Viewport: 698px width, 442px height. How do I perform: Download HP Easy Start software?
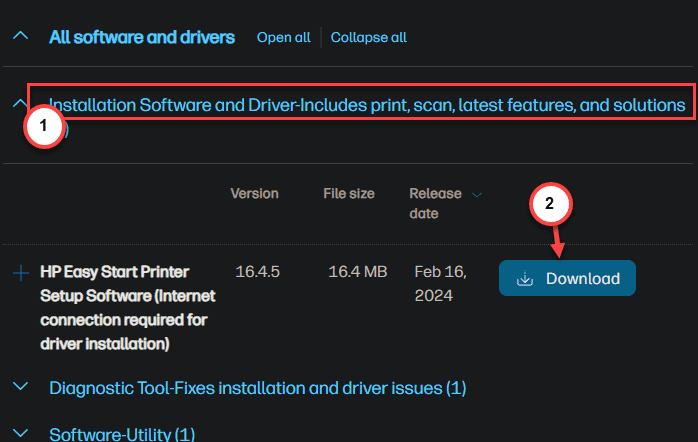tap(567, 278)
